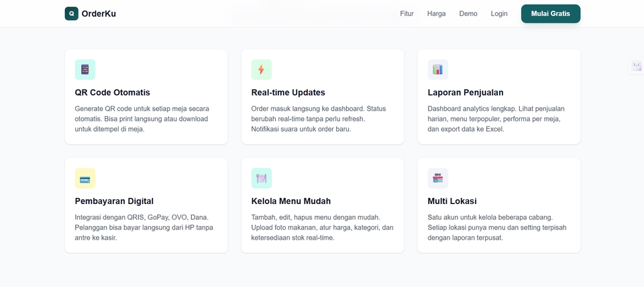Go to the Demo nav link
This screenshot has width=644, height=294.
[x=468, y=13]
